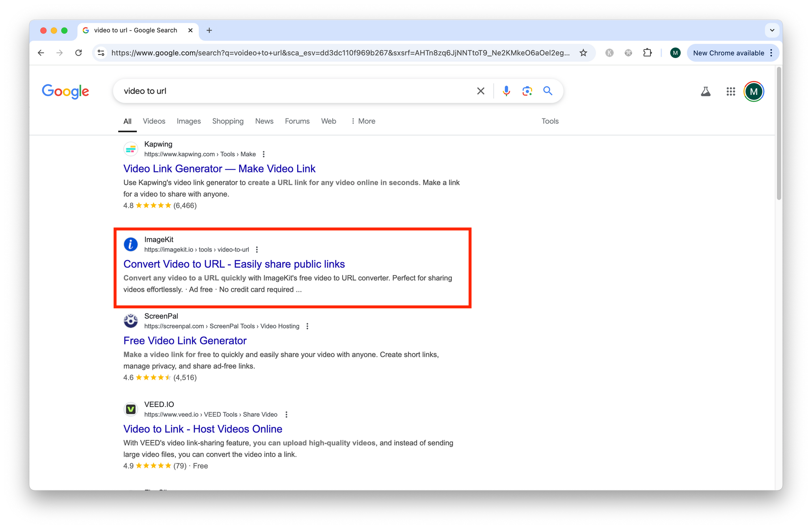This screenshot has width=812, height=529.
Task: Open more options for Kapwing result
Action: [x=264, y=154]
